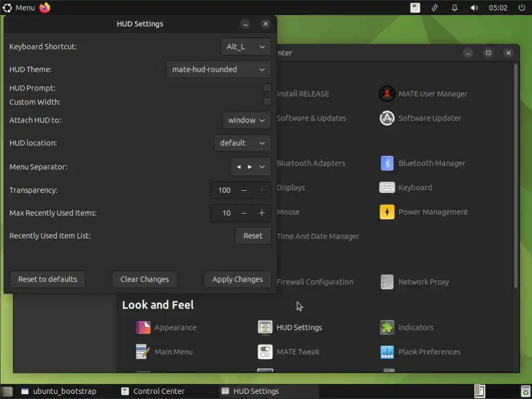
Task: Click the Clear Changes button
Action: click(144, 279)
